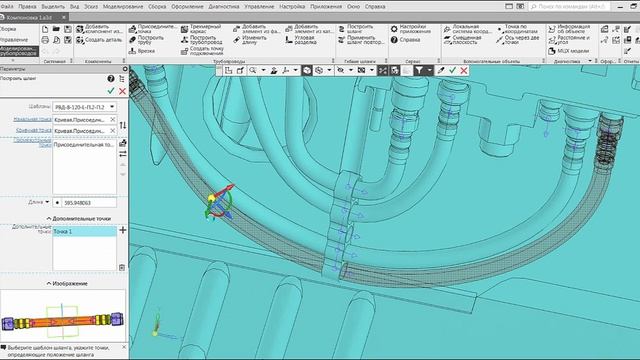Open the Моделирование menu
The width and height of the screenshot is (640, 360).
(123, 7)
